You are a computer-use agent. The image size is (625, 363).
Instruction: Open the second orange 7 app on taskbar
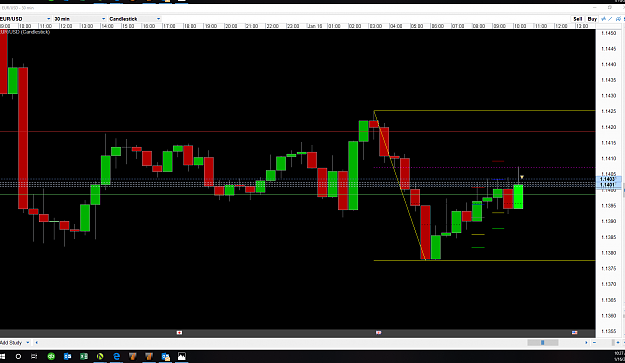tap(149, 356)
